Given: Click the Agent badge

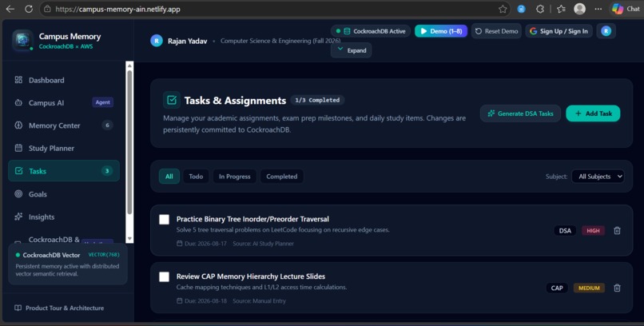Looking at the screenshot, I should point(103,102).
